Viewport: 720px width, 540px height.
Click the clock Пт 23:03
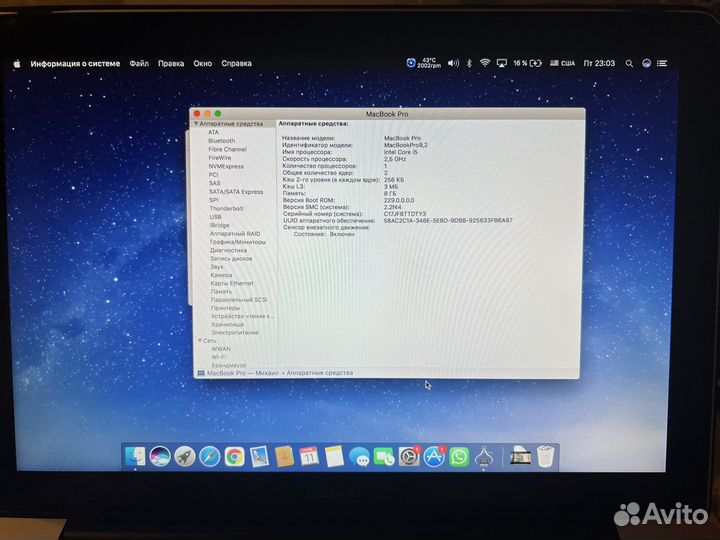click(599, 63)
